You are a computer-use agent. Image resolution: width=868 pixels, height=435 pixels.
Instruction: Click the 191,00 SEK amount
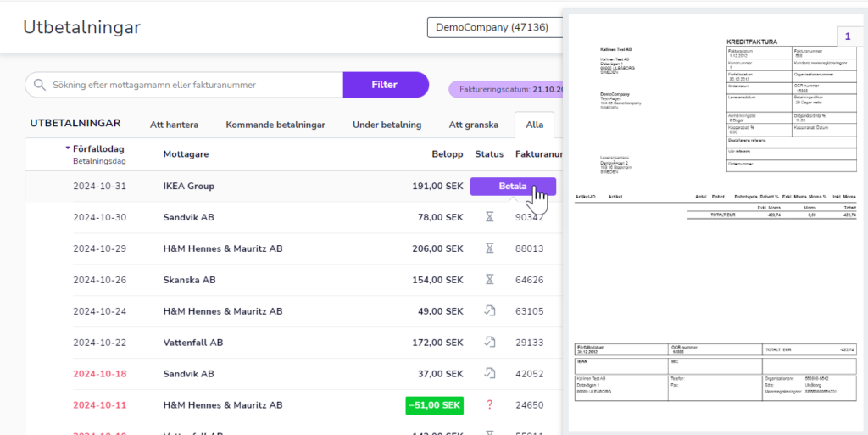[437, 187]
